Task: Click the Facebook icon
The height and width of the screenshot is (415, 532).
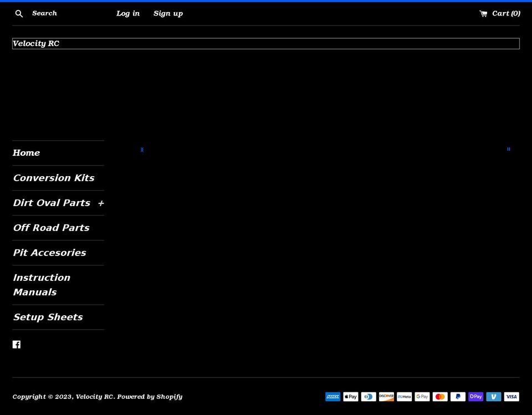Action: click(x=17, y=345)
